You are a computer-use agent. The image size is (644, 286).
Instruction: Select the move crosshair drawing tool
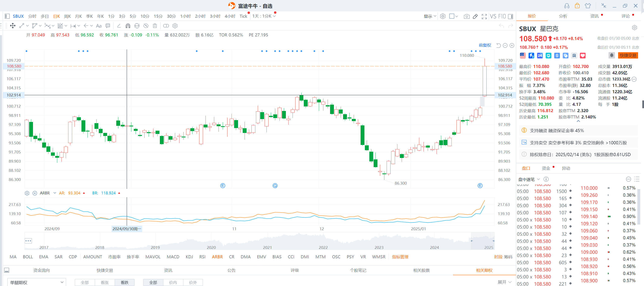(12, 26)
